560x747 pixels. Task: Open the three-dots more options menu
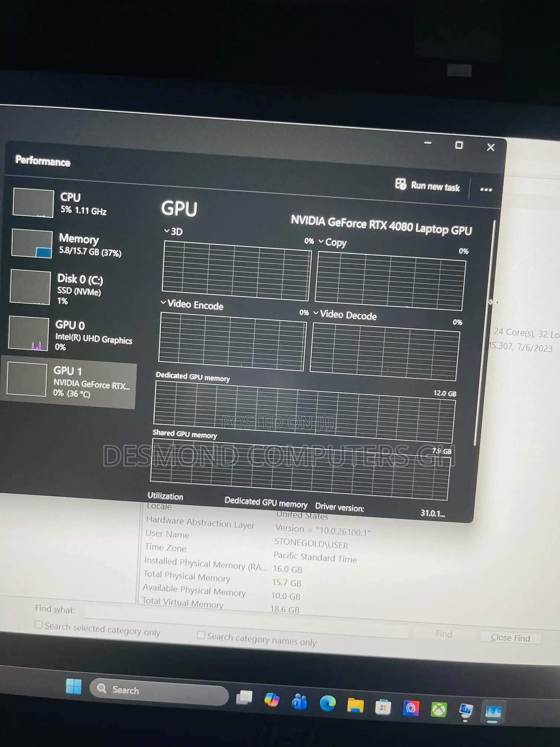(x=486, y=189)
